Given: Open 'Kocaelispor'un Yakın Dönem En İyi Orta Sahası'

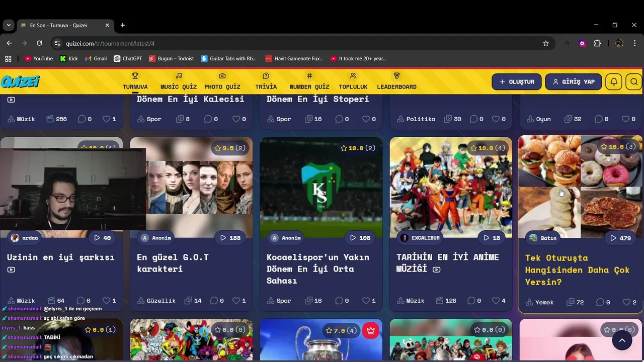Looking at the screenshot, I should [318, 268].
